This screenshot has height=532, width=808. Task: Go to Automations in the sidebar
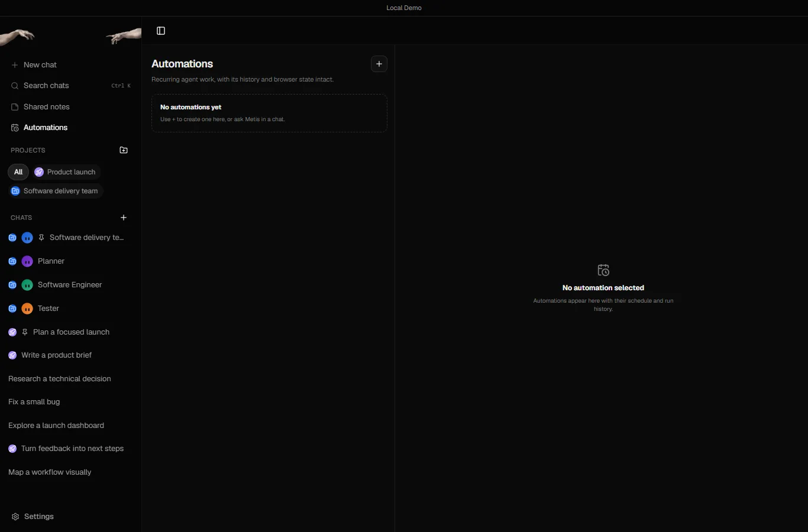[x=70, y=128]
